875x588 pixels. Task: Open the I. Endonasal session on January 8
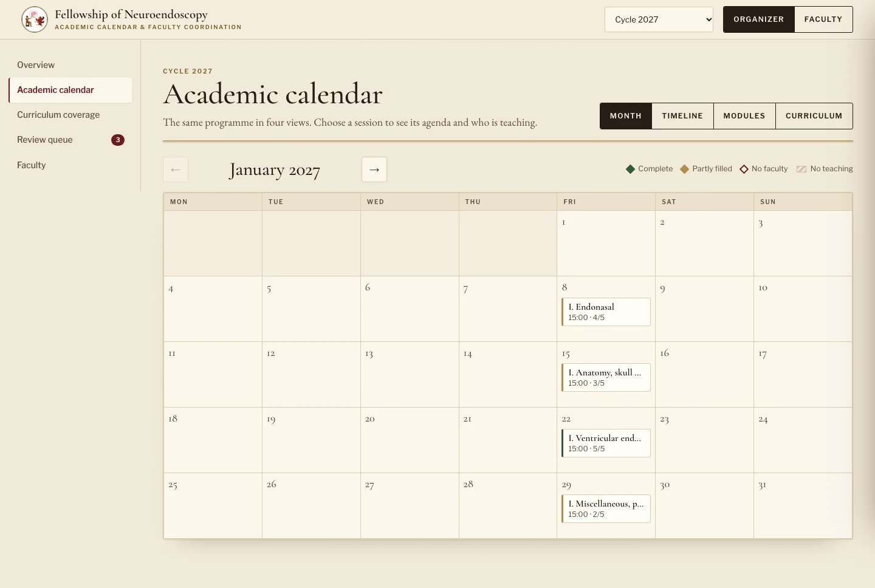click(x=606, y=312)
